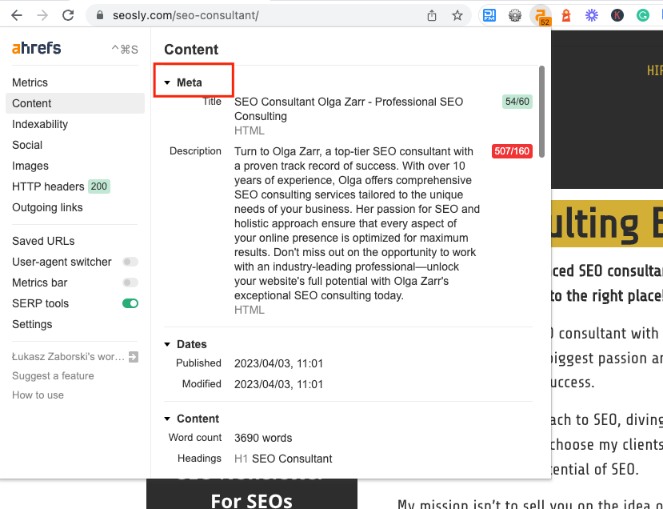The image size is (663, 509).
Task: Go back with browser back arrow
Action: point(16,16)
